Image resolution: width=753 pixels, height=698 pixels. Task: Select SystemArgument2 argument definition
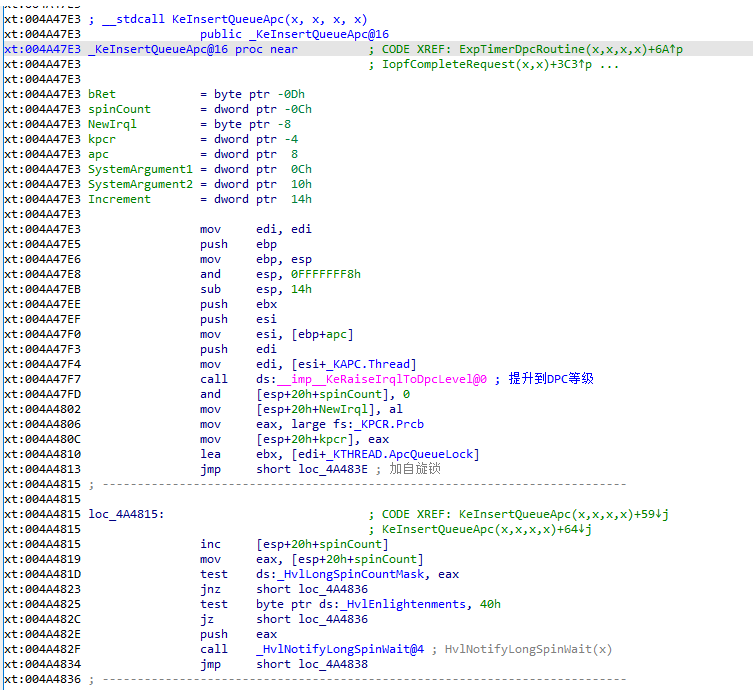[x=140, y=184]
